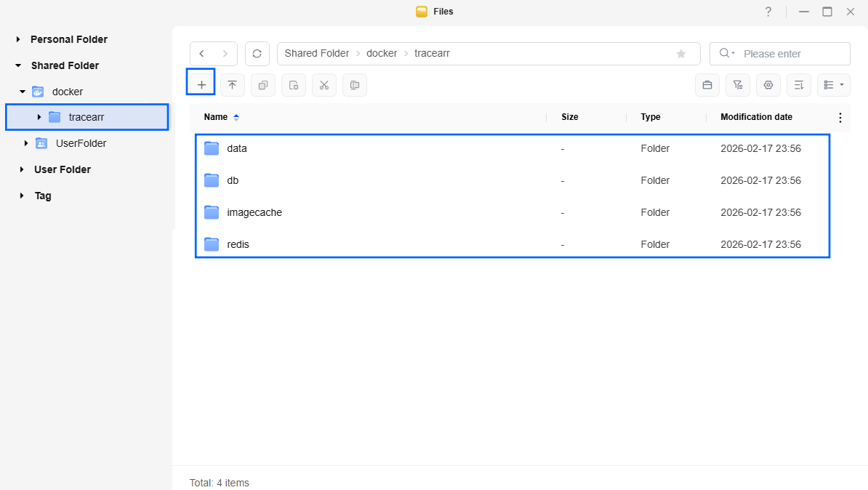The width and height of the screenshot is (868, 490).
Task: Collapse the Shared Folder tree node
Action: (18, 65)
